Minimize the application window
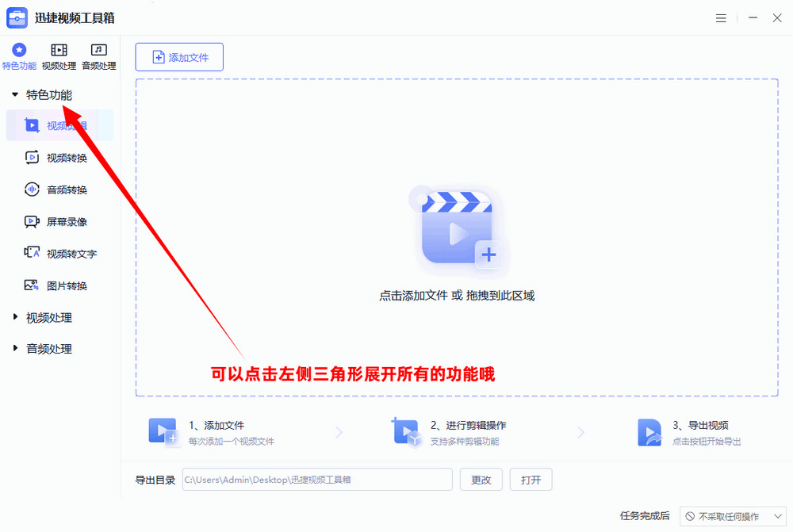Viewport: 793px width, 532px height. pyautogui.click(x=753, y=17)
